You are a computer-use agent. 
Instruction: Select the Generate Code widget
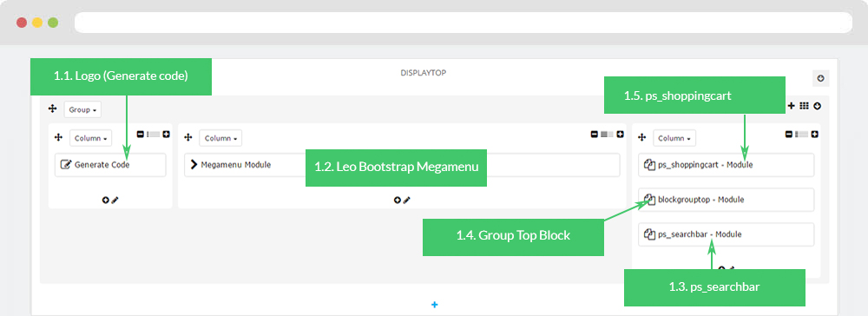[110, 165]
